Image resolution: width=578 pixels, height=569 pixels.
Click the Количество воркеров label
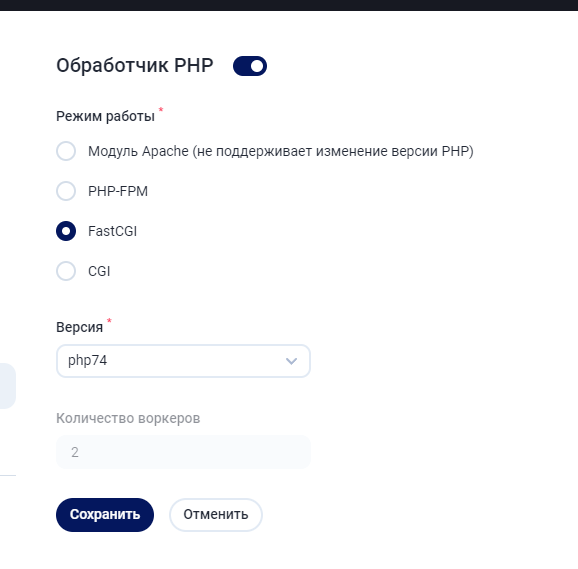click(128, 419)
